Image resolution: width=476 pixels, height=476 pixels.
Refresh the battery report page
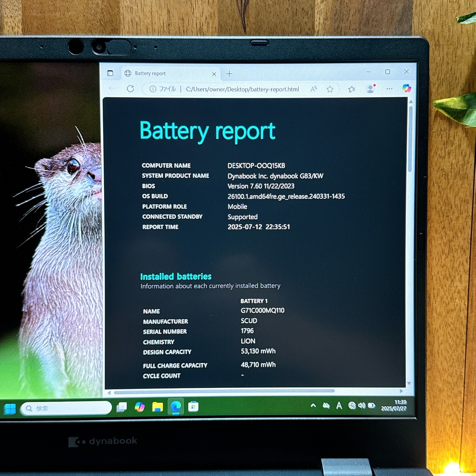[x=131, y=89]
